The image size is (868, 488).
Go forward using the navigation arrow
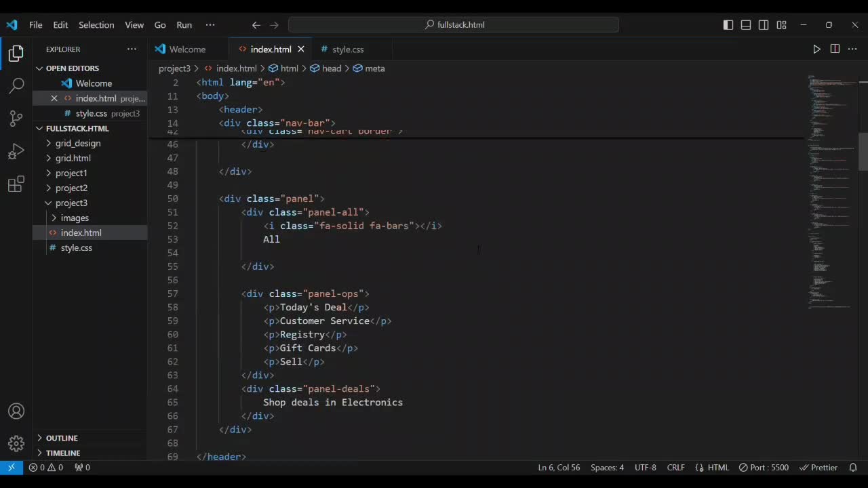[x=274, y=25]
